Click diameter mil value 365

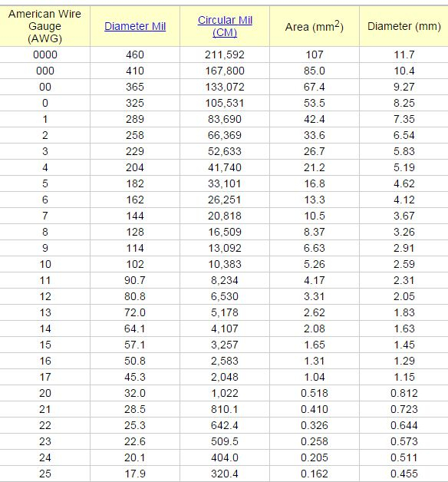(135, 87)
